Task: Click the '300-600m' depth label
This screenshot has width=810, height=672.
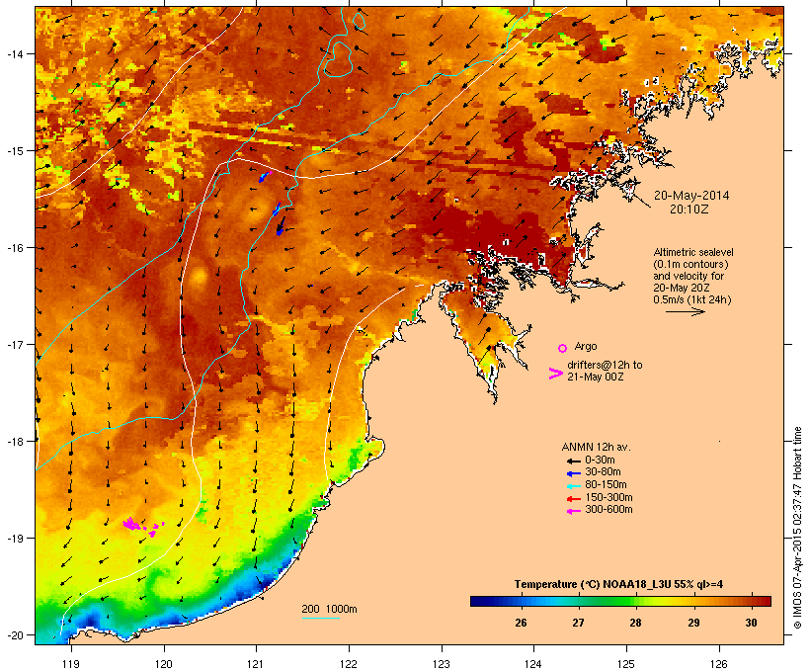Action: [608, 510]
